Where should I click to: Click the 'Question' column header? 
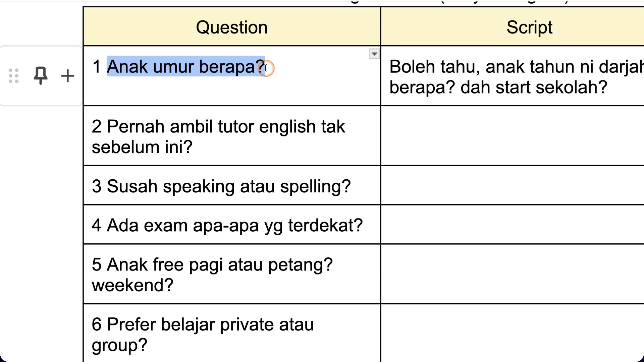point(232,27)
